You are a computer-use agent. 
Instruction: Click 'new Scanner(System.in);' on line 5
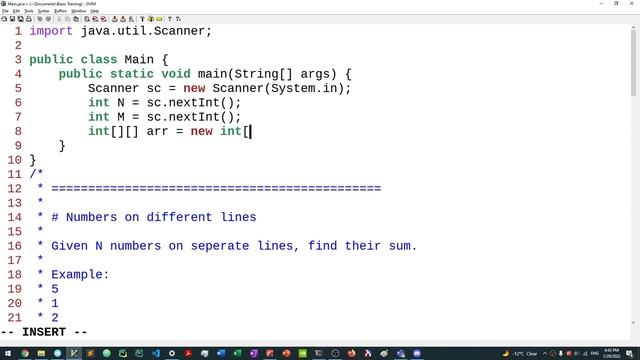coord(267,88)
